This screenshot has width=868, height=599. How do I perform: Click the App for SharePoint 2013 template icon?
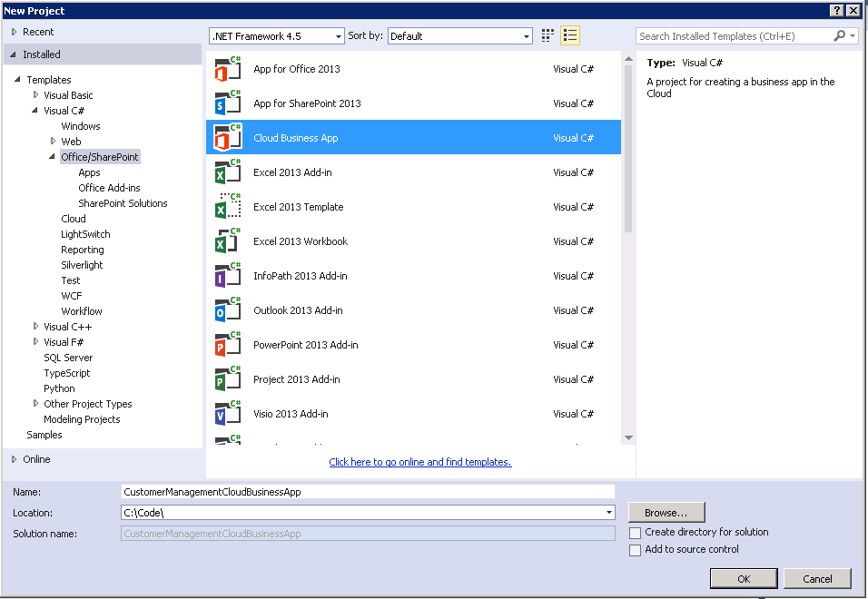[x=228, y=103]
